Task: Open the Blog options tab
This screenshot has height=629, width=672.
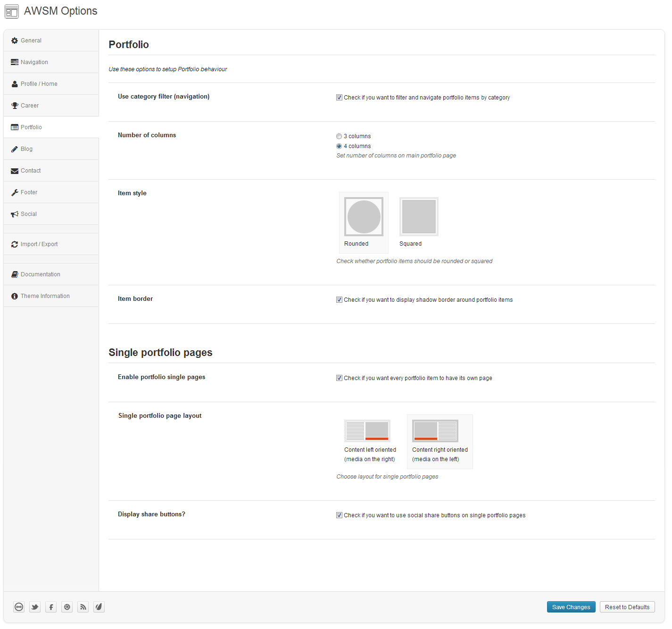Action: click(x=51, y=149)
